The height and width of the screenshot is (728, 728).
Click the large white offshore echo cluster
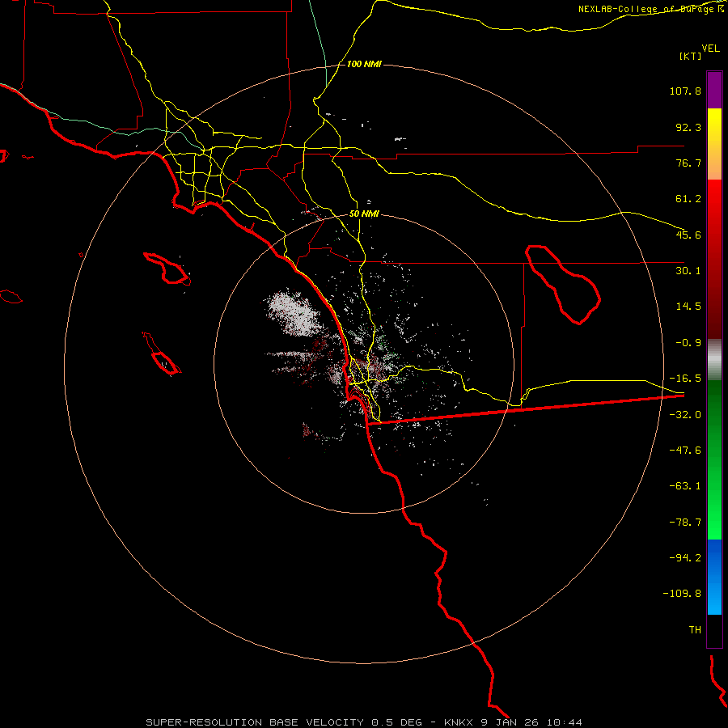click(293, 312)
